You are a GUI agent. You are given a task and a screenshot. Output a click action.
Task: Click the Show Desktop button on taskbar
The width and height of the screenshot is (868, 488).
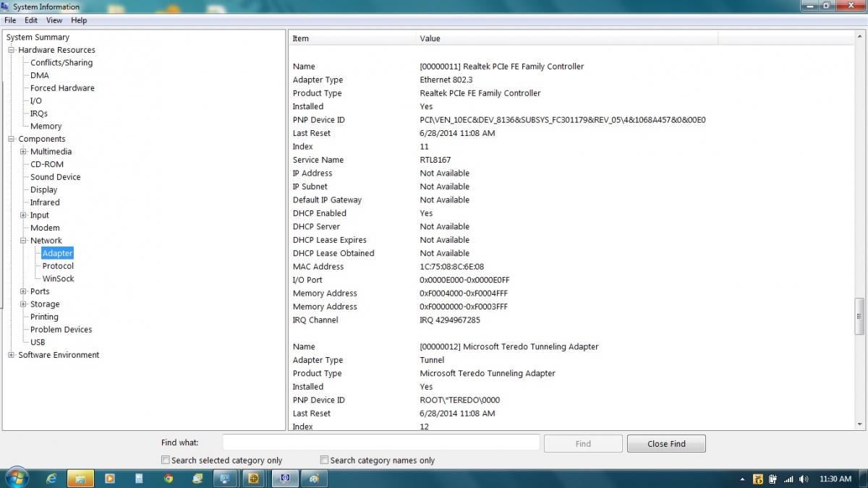coord(863,479)
